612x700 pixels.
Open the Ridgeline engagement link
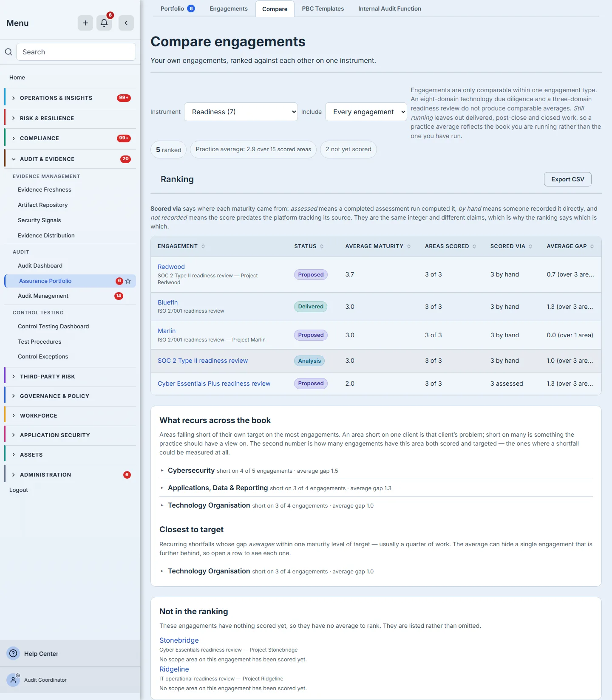click(x=174, y=669)
